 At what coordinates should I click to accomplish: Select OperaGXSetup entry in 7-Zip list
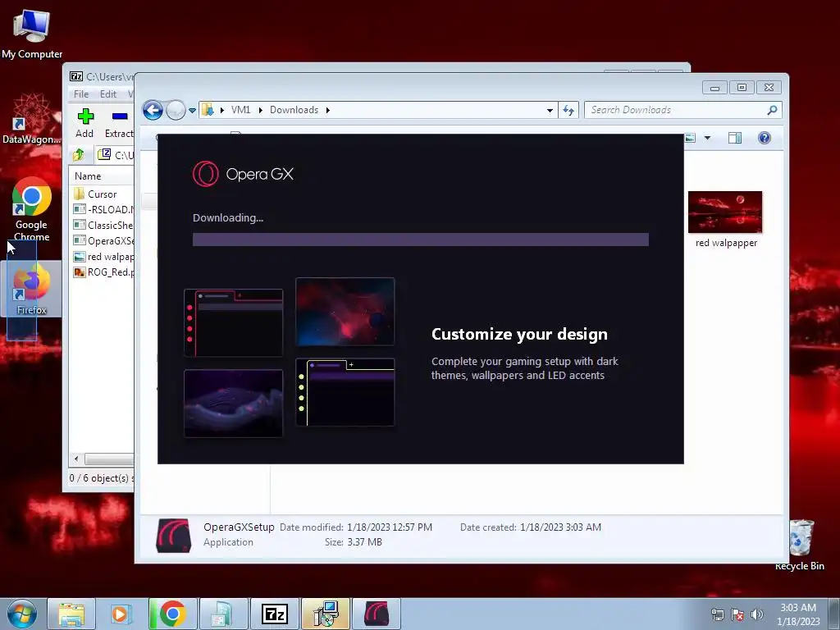click(x=103, y=240)
